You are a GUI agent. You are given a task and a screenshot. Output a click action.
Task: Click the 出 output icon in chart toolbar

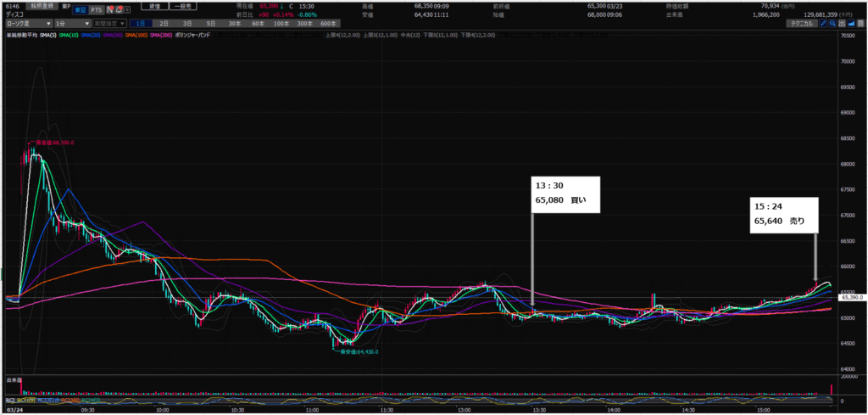843,24
